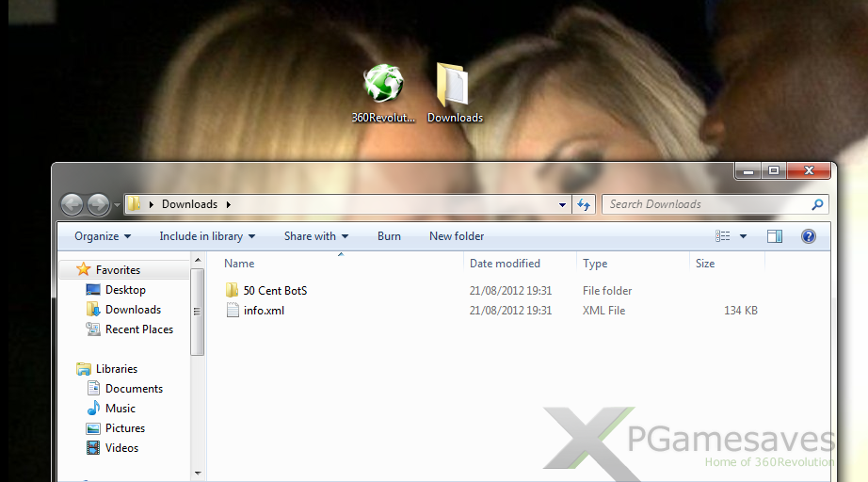
Task: Click the Search Downloads input box
Action: tap(706, 204)
